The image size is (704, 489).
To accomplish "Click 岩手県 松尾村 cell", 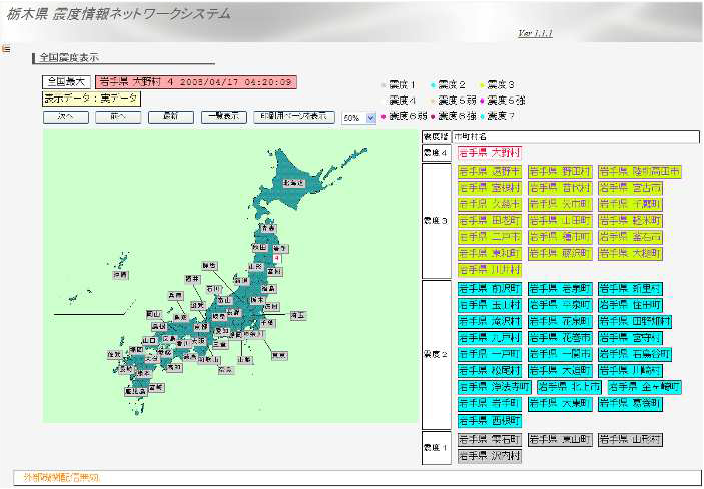I will [490, 371].
